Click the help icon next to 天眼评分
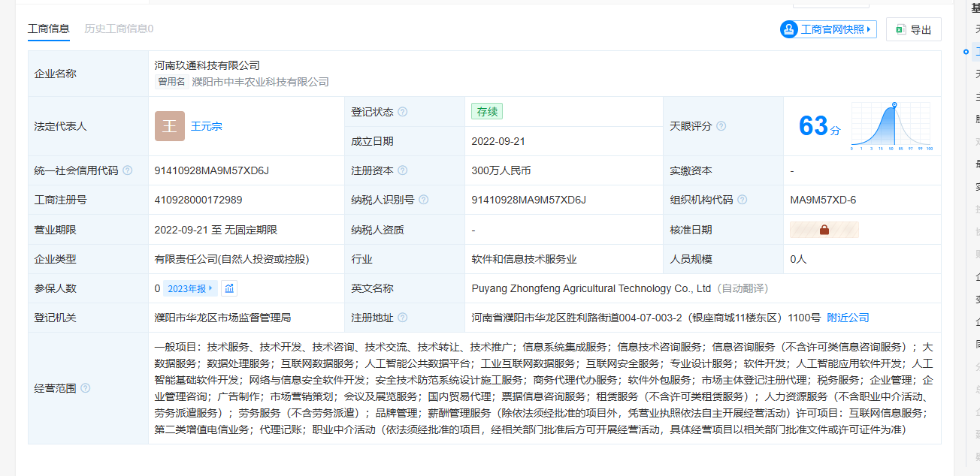The height and width of the screenshot is (476, 980). (721, 126)
